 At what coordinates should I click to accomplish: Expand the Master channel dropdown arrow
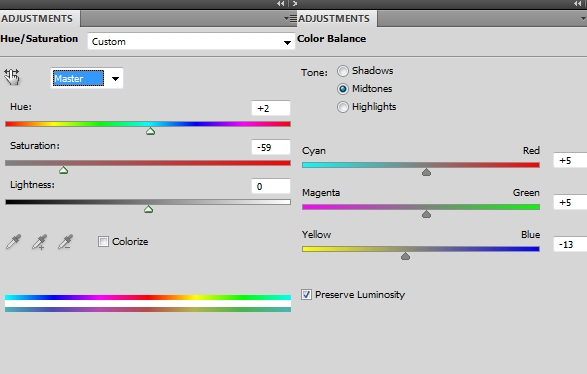click(115, 79)
